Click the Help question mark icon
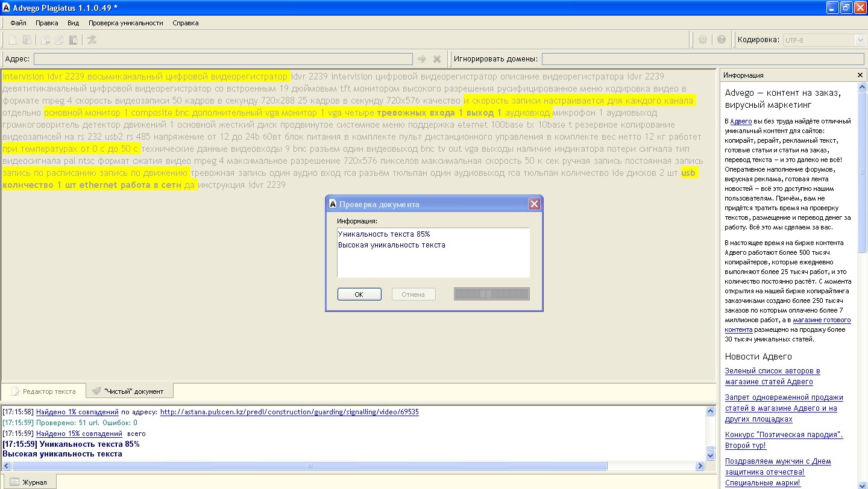868x489 pixels. pos(722,40)
